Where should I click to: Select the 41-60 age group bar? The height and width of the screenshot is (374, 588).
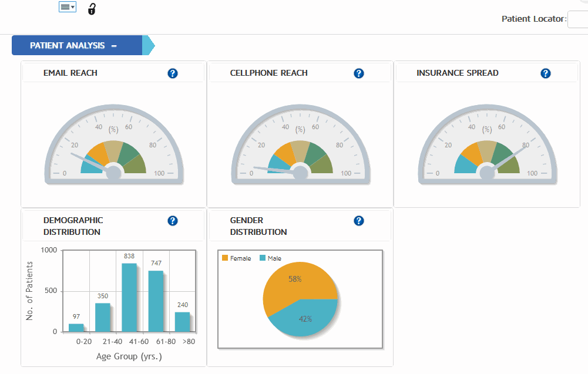click(129, 298)
